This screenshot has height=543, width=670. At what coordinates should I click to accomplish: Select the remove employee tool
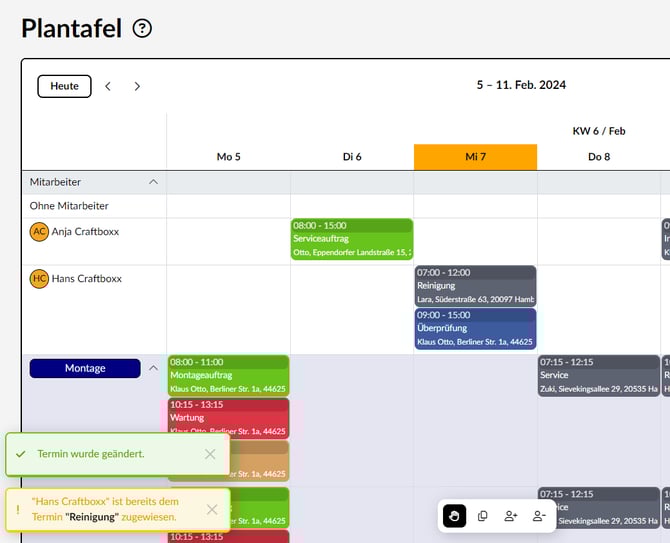[539, 516]
